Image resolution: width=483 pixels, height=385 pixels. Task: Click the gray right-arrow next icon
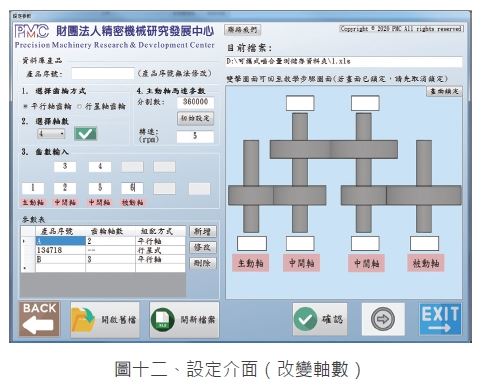[x=383, y=319]
